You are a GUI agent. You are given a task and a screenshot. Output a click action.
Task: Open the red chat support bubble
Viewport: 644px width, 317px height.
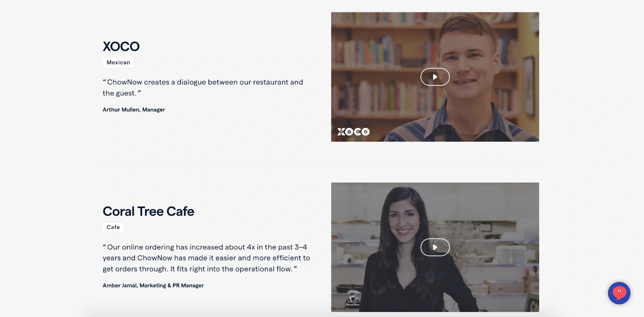click(x=619, y=293)
